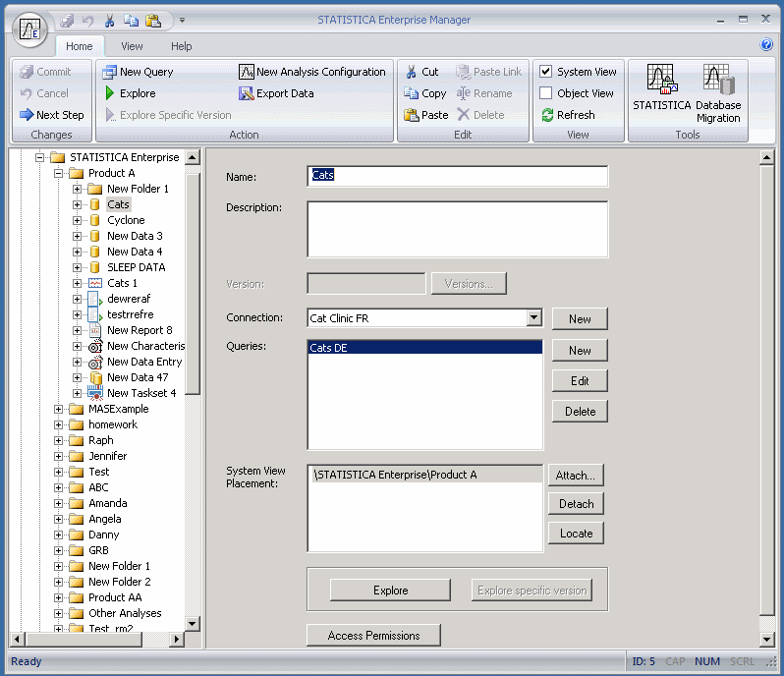Select the New Data Entry icon
784x676 pixels.
click(95, 362)
